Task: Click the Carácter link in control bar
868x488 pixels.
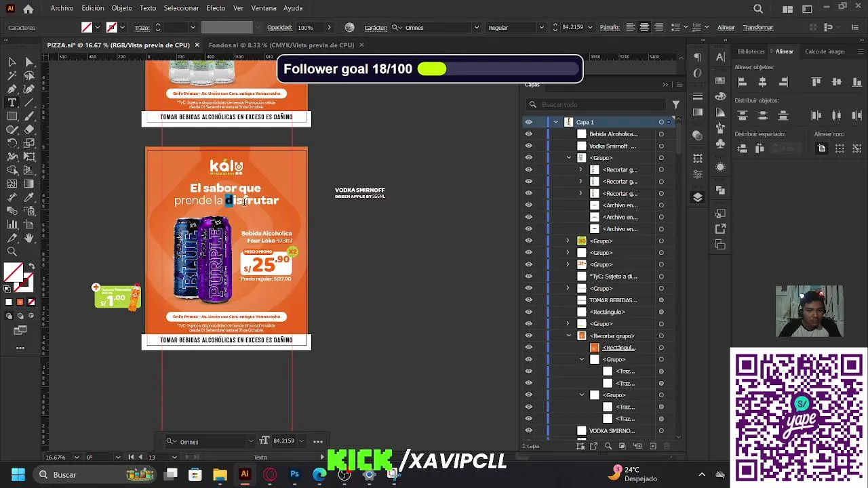Action: coord(376,28)
